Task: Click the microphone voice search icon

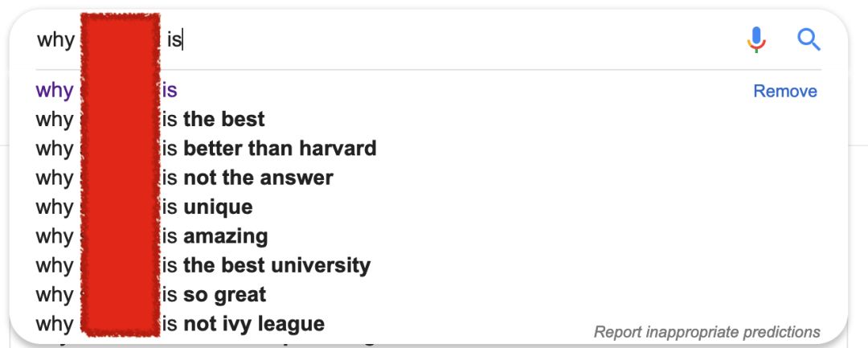Action: click(x=756, y=39)
